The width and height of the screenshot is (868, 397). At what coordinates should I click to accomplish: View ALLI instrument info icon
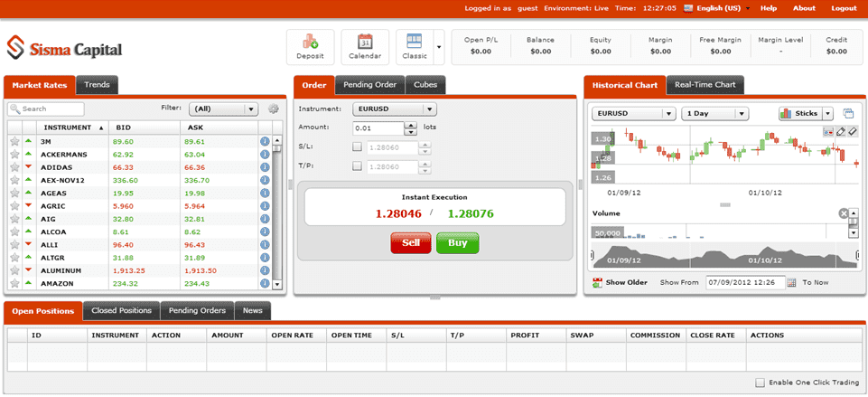pyautogui.click(x=265, y=244)
